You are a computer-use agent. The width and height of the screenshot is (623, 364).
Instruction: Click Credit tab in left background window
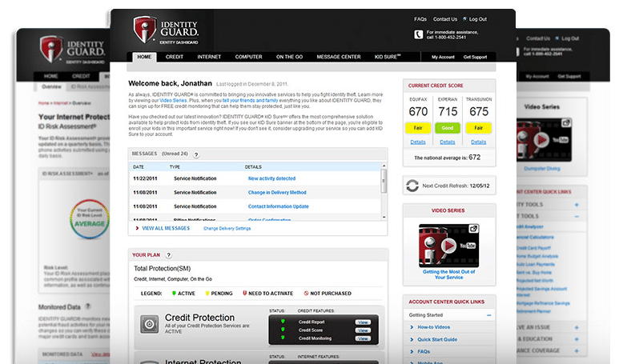click(81, 76)
